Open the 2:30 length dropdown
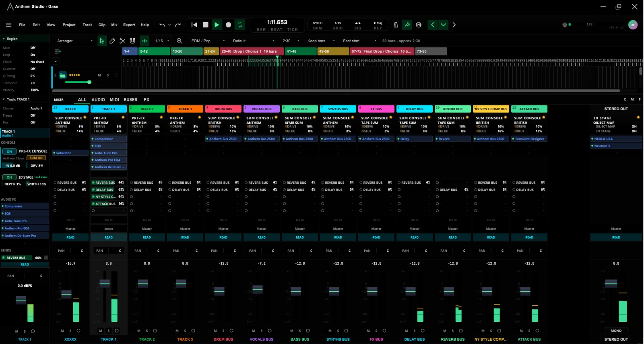This screenshot has height=344, width=644. point(291,41)
